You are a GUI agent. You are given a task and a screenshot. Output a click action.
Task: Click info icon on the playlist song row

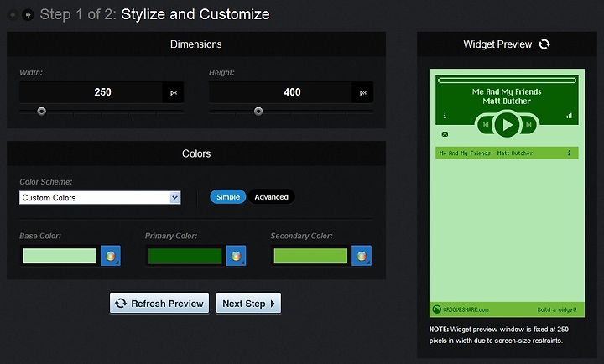[x=569, y=153]
